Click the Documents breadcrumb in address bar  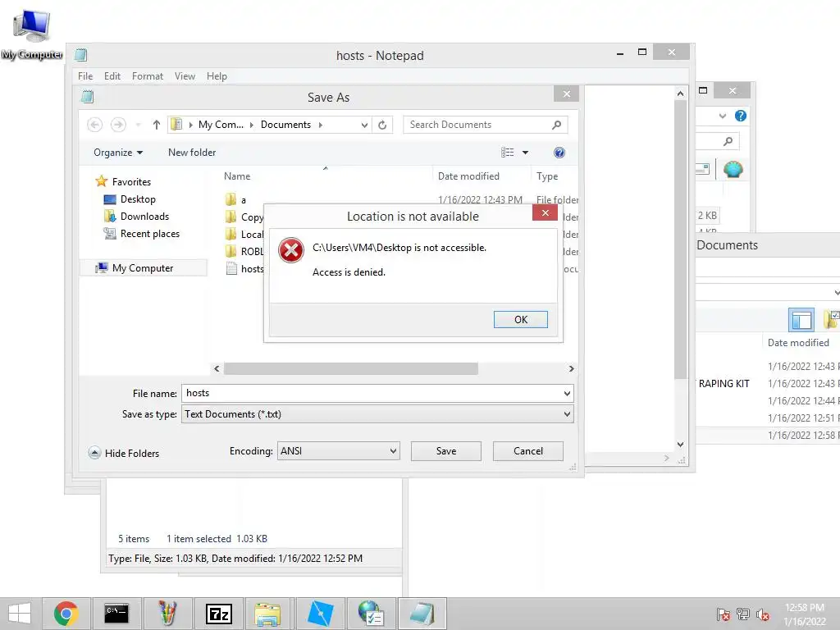pyautogui.click(x=285, y=125)
